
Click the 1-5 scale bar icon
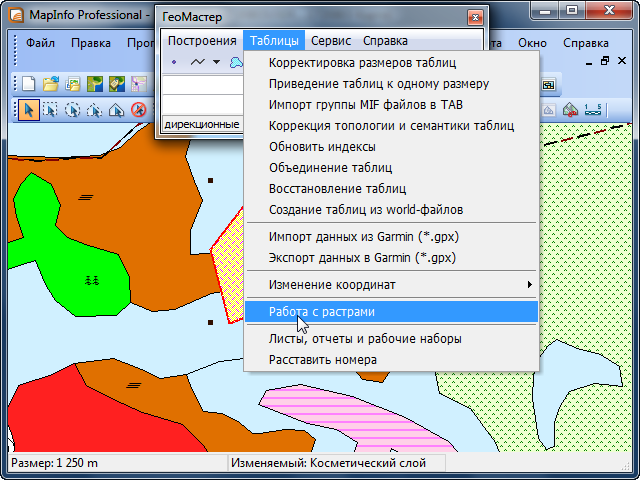tap(592, 109)
